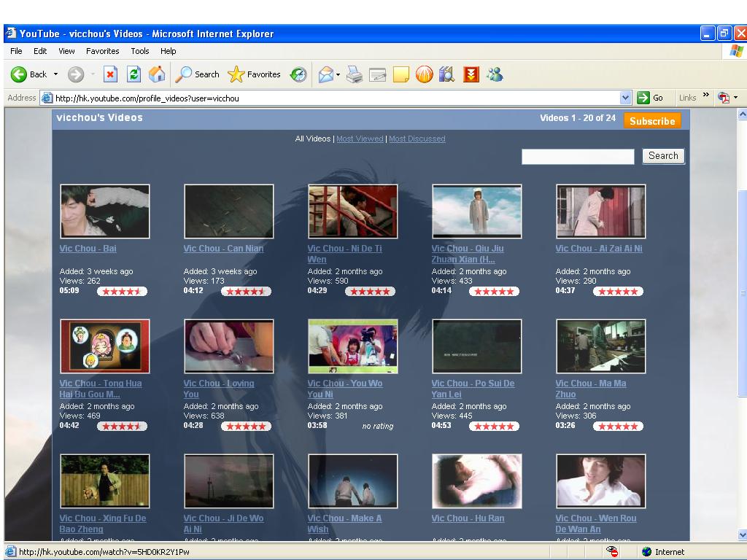Open Vic Chou - Ni De Ti Wen link
Image resolution: width=747 pixels, height=560 pixels.
coord(344,254)
